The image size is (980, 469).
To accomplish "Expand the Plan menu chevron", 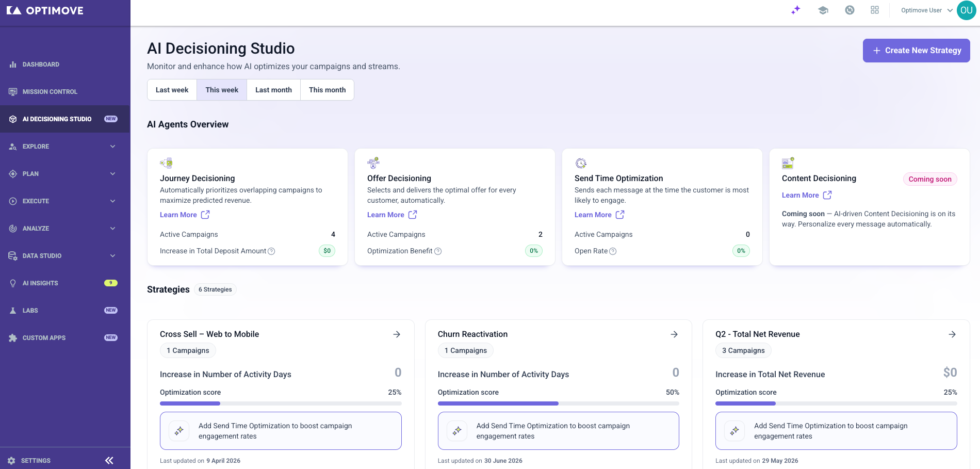I will point(112,174).
